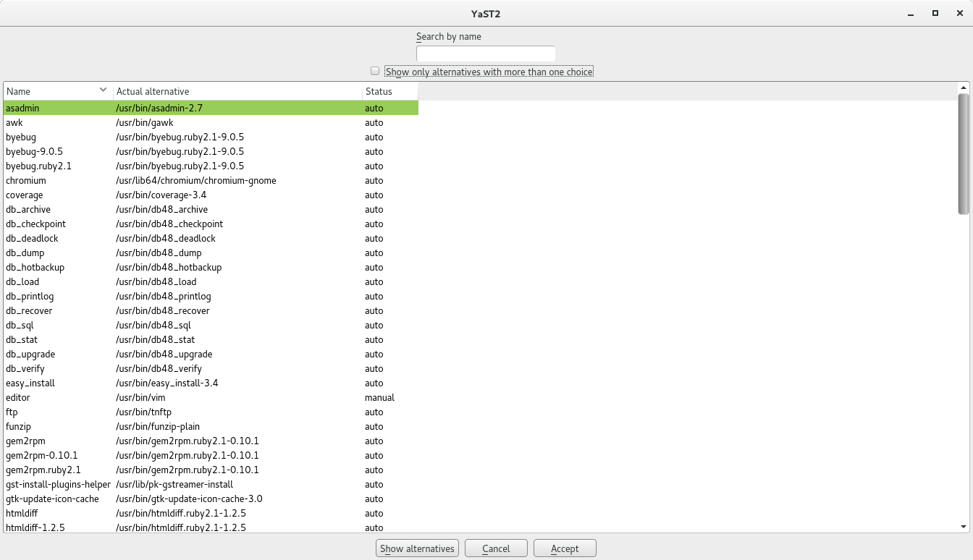Select the gem2rpm-0.10.1 row
Viewport: 973px width, 560px height.
[211, 455]
